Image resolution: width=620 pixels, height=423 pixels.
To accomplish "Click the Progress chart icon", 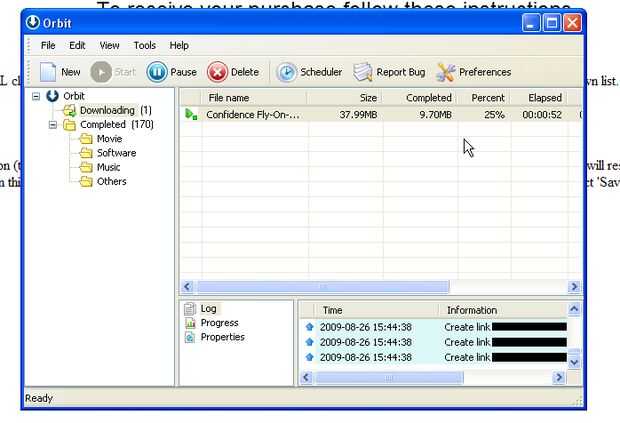I will [190, 323].
